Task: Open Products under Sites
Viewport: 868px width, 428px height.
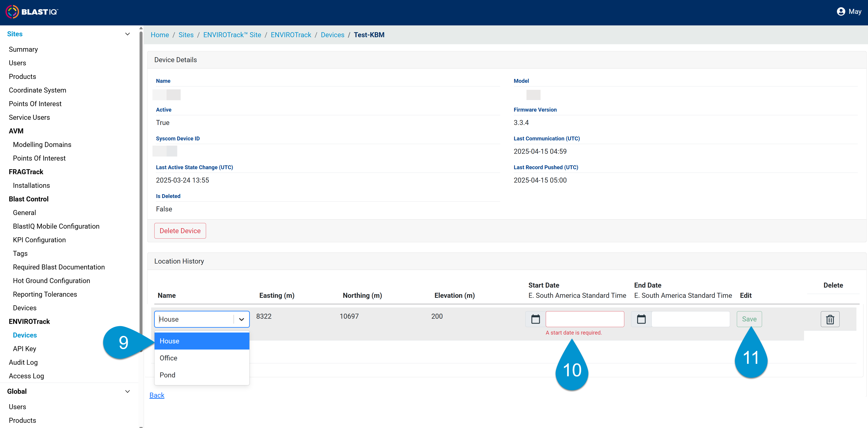Action: (22, 76)
